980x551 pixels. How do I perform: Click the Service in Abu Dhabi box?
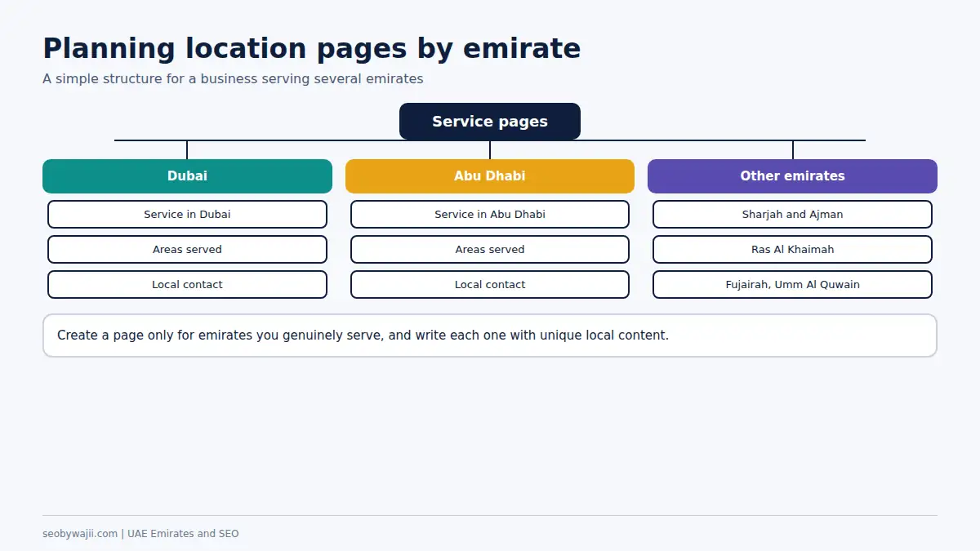(x=490, y=215)
